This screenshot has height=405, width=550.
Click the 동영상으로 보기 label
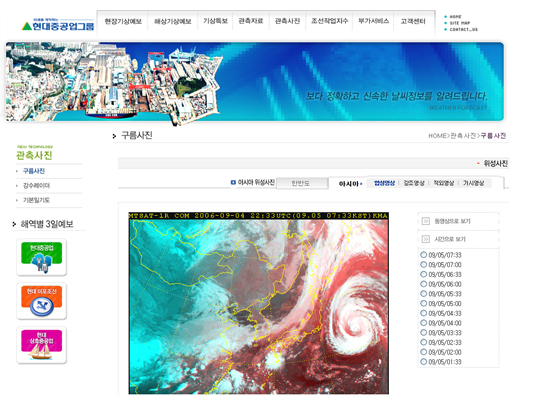[452, 221]
